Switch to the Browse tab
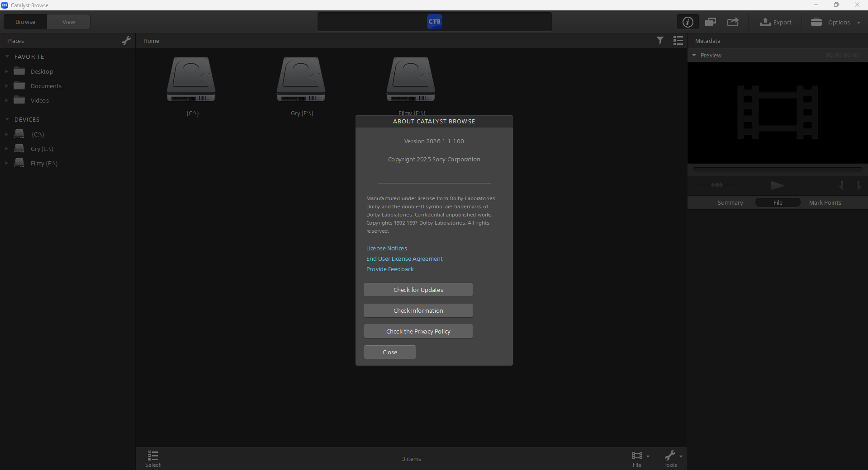The image size is (868, 470). (25, 22)
